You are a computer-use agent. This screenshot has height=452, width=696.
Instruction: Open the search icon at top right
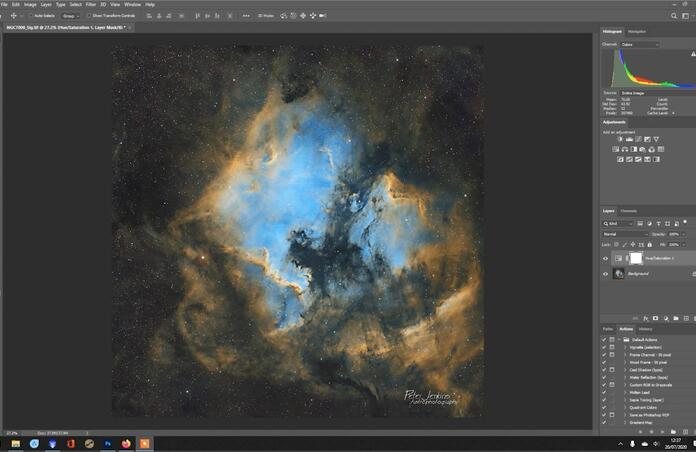[x=674, y=16]
